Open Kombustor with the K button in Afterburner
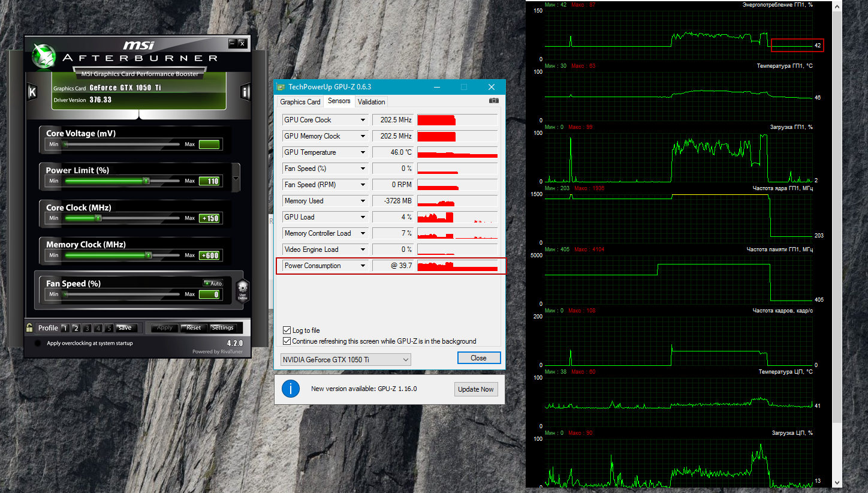This screenshot has height=493, width=868. (32, 92)
